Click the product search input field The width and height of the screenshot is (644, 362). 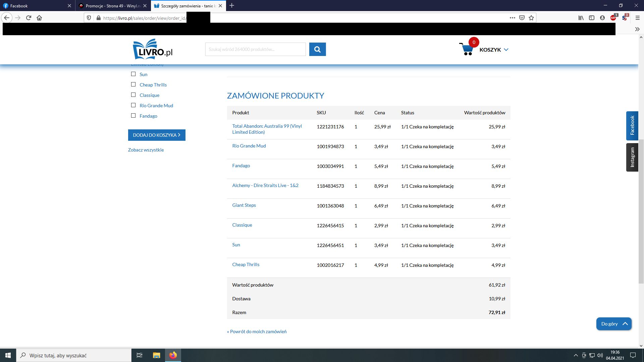255,49
